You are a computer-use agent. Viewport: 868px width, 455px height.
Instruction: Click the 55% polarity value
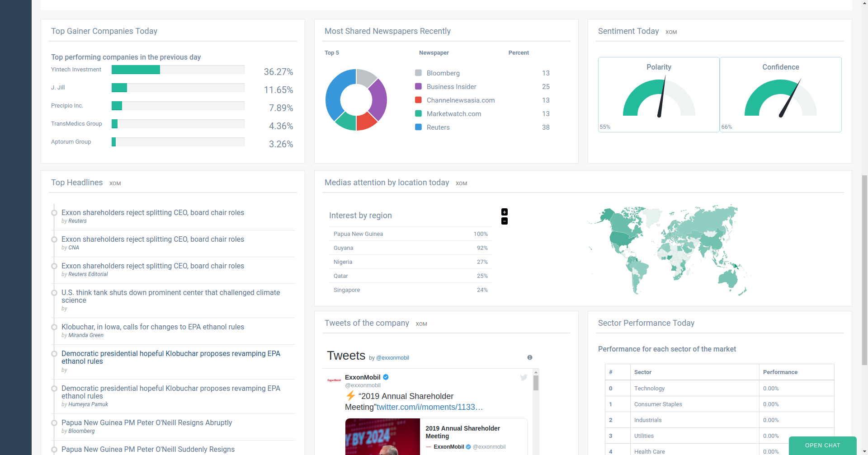click(605, 127)
